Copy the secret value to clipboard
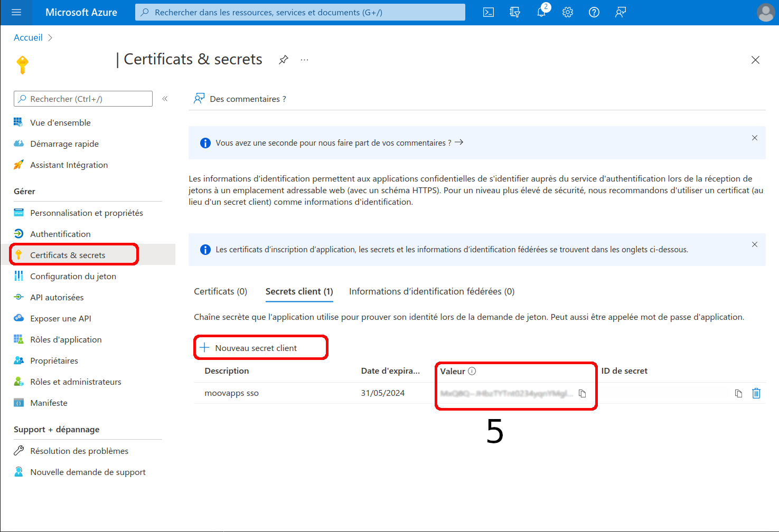The height and width of the screenshot is (532, 779). pyautogui.click(x=582, y=393)
